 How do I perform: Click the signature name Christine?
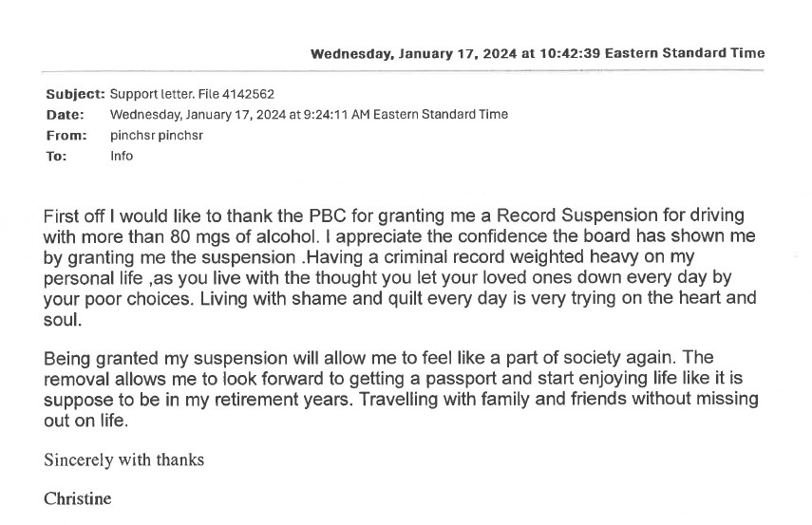click(x=78, y=498)
